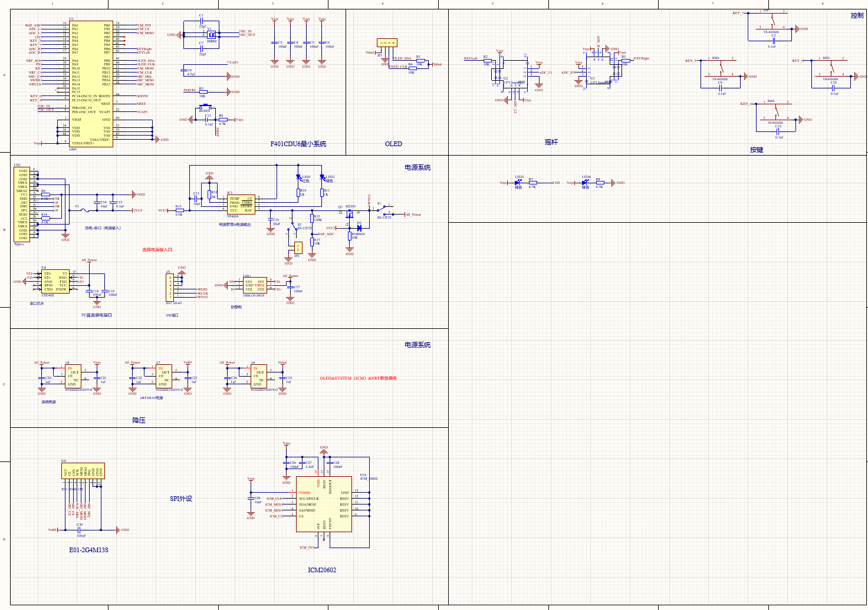868x610 pixels.
Task: Click the SPI外设 section label
Action: tap(180, 499)
